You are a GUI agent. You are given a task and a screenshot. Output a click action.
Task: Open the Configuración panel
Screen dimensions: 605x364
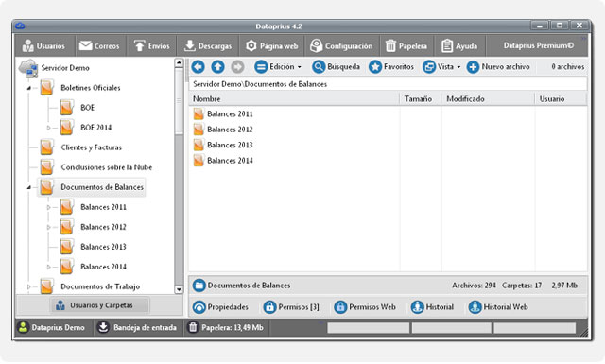click(x=342, y=46)
